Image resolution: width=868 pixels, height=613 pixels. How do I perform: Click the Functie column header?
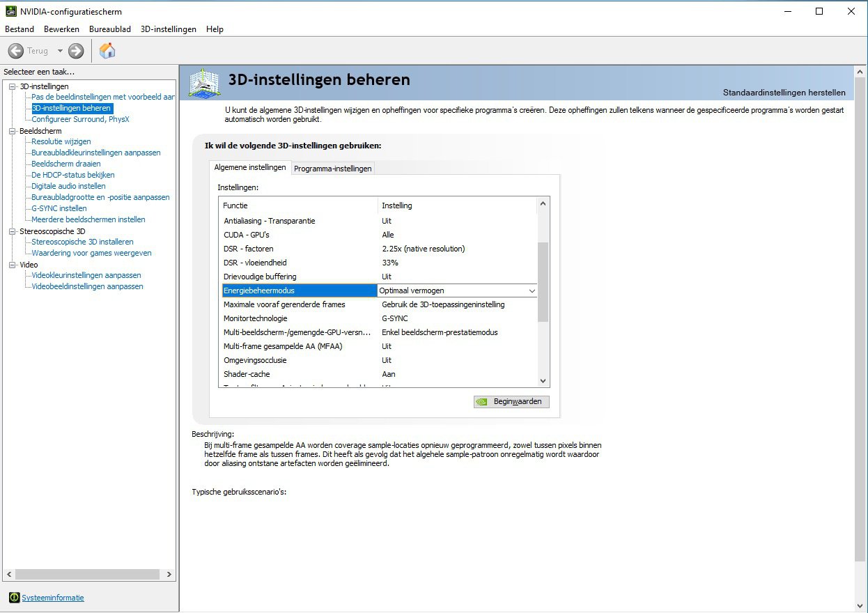coord(298,205)
